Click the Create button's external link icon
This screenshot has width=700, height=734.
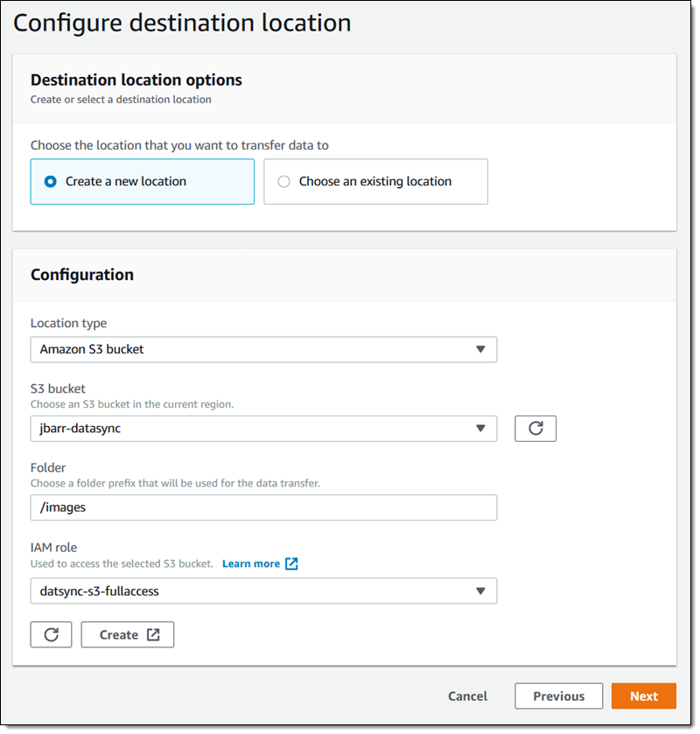click(154, 635)
